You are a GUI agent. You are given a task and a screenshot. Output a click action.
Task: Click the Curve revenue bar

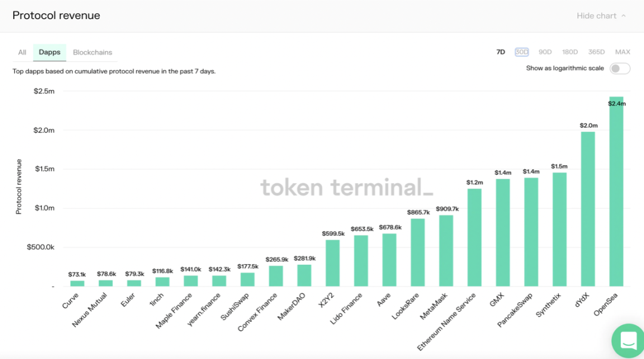(77, 283)
